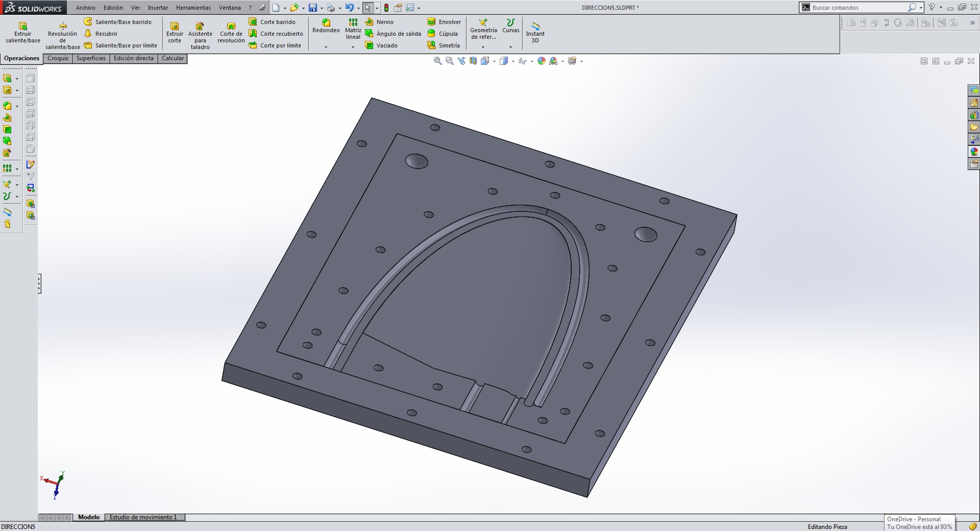The width and height of the screenshot is (980, 531).
Task: Click the Nervio rib tool
Action: pos(370,22)
